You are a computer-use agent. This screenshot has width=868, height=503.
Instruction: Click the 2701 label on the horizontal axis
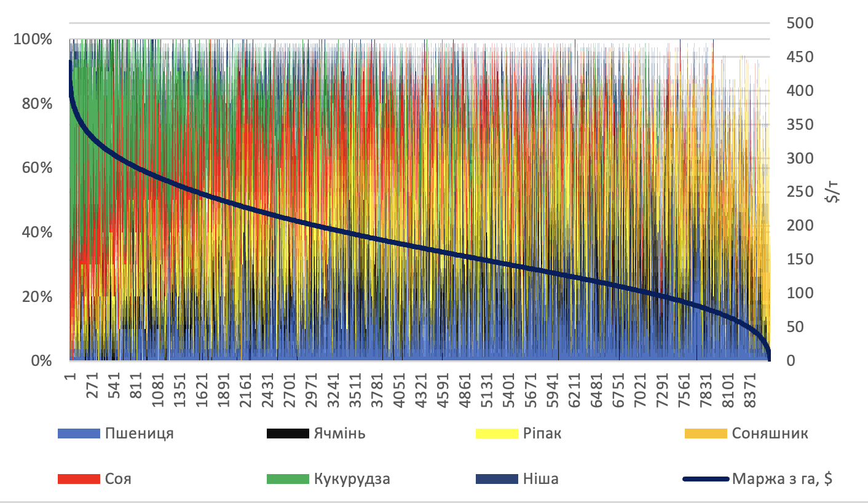click(x=290, y=390)
